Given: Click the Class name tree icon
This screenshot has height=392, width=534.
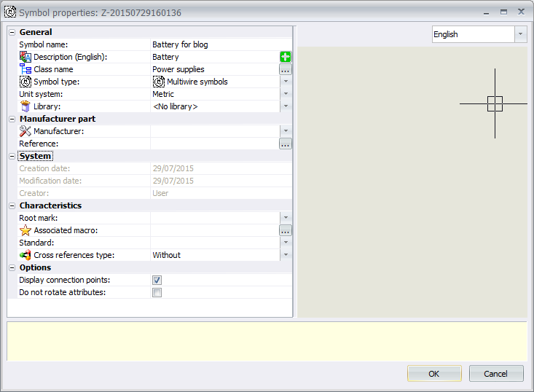Looking at the screenshot, I should 25,69.
